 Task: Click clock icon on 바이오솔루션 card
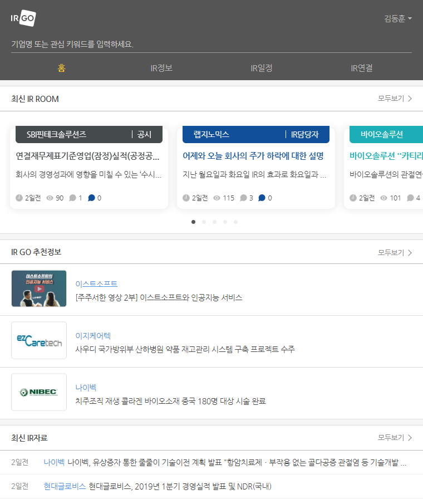pyautogui.click(x=353, y=198)
